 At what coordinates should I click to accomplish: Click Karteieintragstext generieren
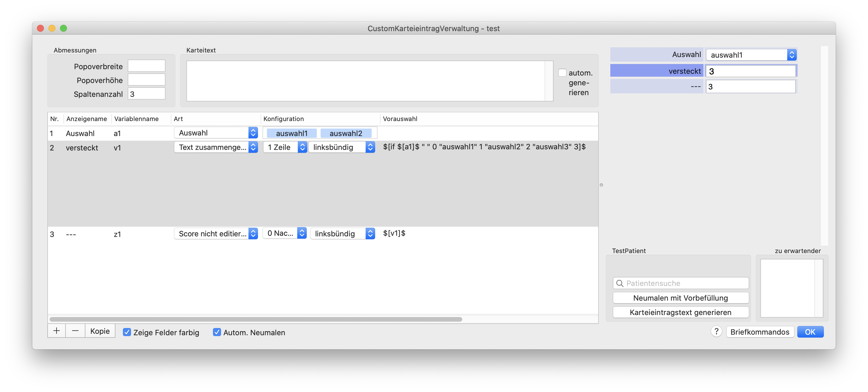(681, 312)
